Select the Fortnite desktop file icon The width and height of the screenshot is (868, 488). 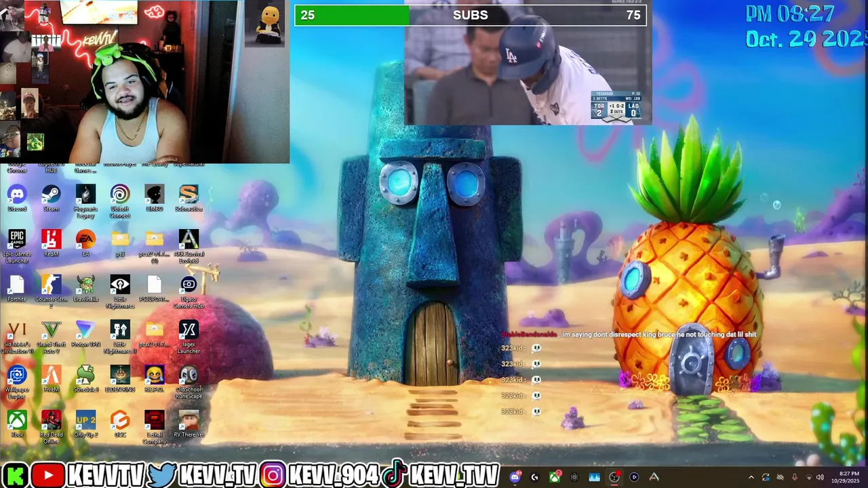click(x=17, y=289)
